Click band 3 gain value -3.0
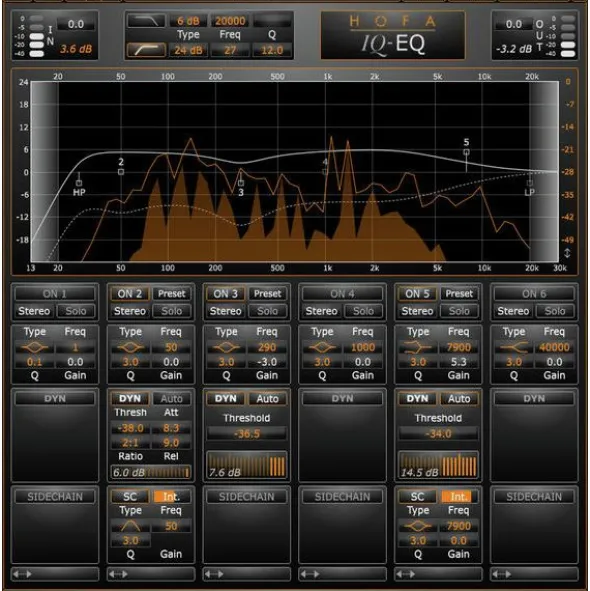Viewport: 590px width, 591px height. click(x=267, y=362)
